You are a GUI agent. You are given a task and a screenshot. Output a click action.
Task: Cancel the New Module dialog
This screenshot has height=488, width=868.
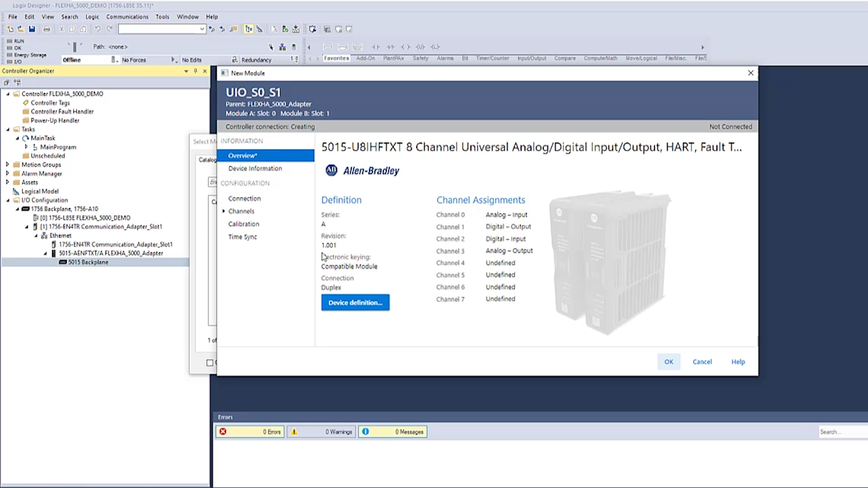702,362
